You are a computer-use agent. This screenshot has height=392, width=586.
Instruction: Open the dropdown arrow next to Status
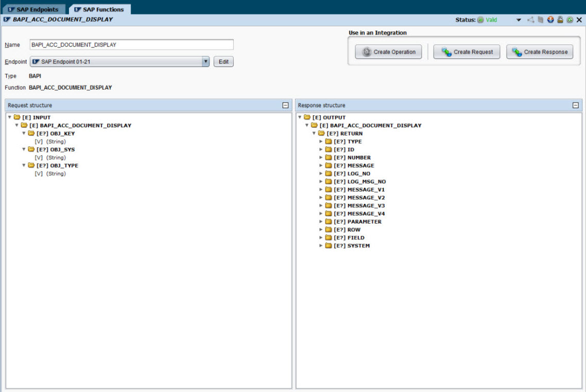519,20
